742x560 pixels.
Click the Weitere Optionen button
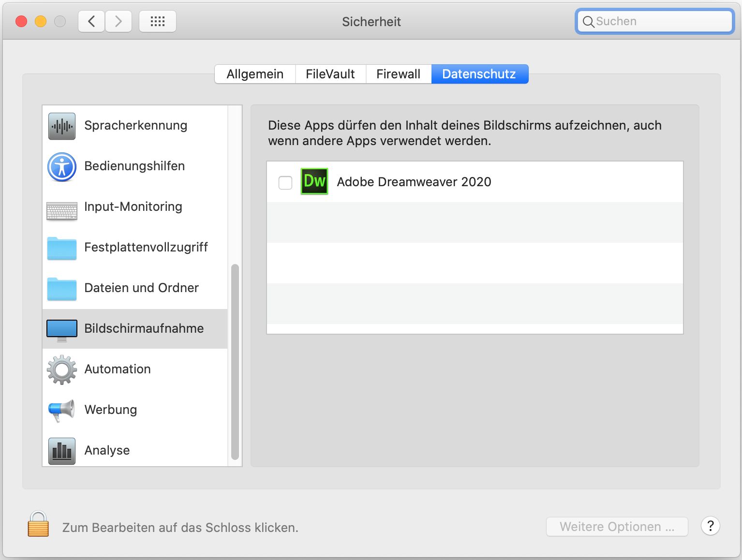[x=617, y=527]
